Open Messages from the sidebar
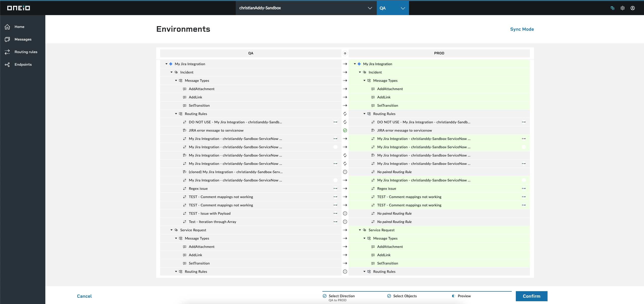Viewport: 644px width, 304px height. [23, 39]
